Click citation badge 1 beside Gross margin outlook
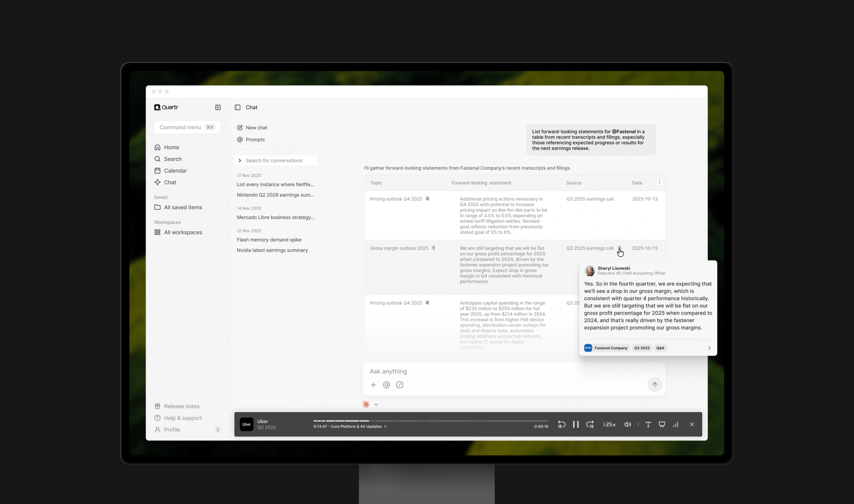 pos(434,248)
